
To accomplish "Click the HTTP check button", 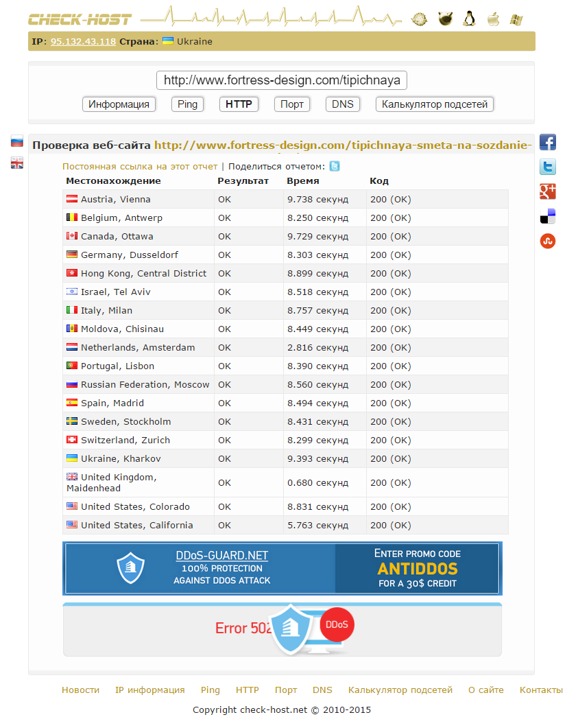I will pos(239,104).
